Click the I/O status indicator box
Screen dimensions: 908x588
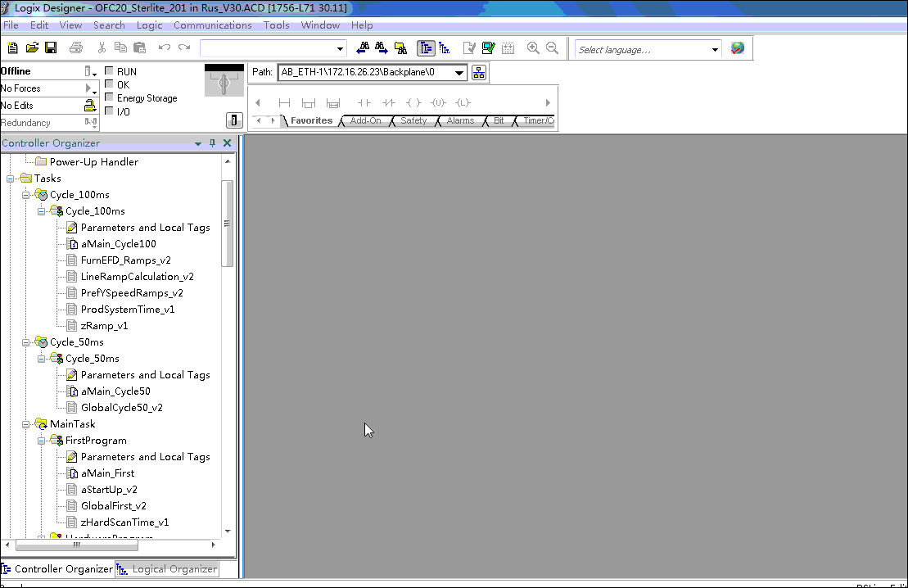point(110,111)
